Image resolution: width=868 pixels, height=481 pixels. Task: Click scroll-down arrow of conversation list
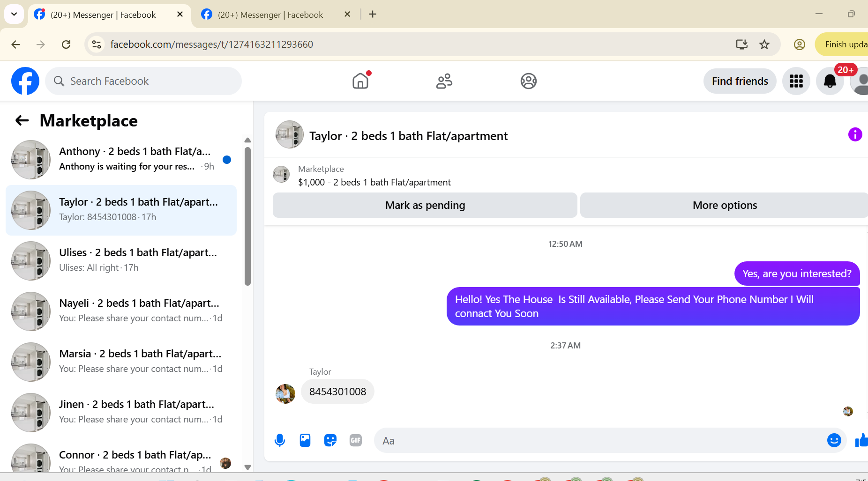[247, 467]
